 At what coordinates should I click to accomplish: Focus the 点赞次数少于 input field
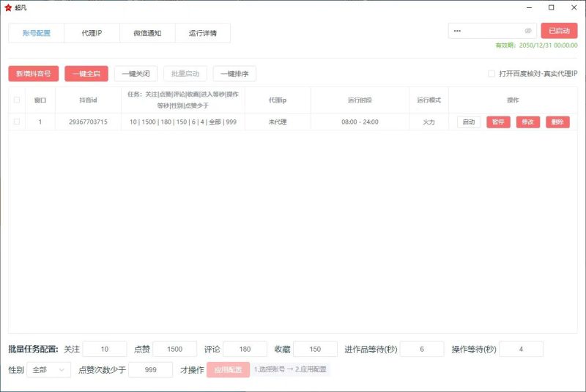151,370
